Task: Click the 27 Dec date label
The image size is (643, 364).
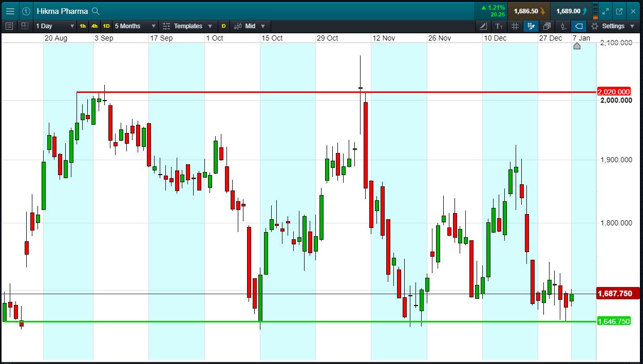Action: click(x=551, y=38)
